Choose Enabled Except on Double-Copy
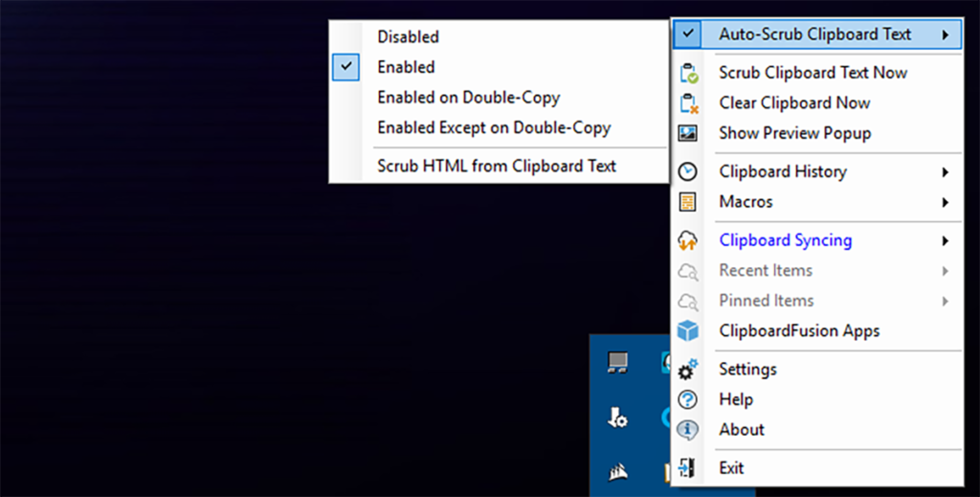This screenshot has width=980, height=497. click(x=499, y=128)
